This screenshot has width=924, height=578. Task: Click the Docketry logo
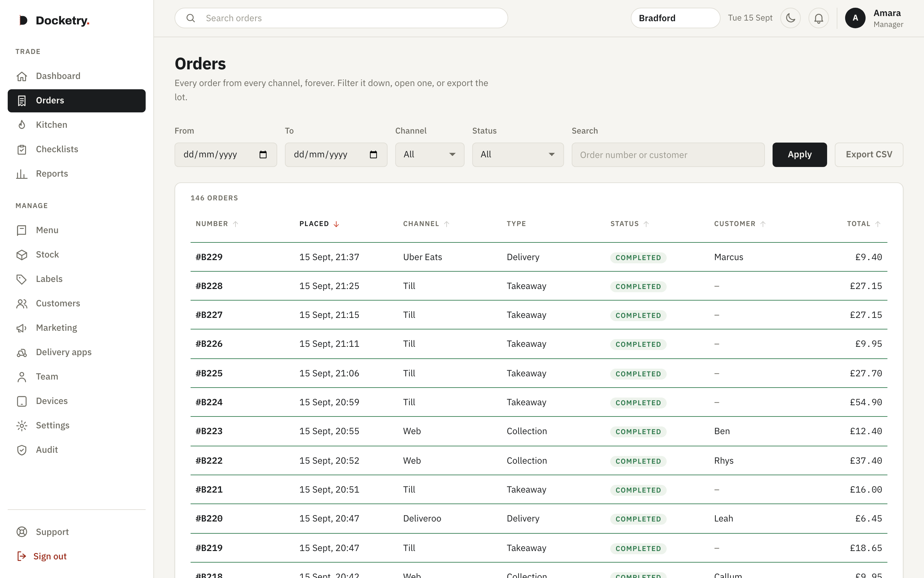(x=54, y=20)
